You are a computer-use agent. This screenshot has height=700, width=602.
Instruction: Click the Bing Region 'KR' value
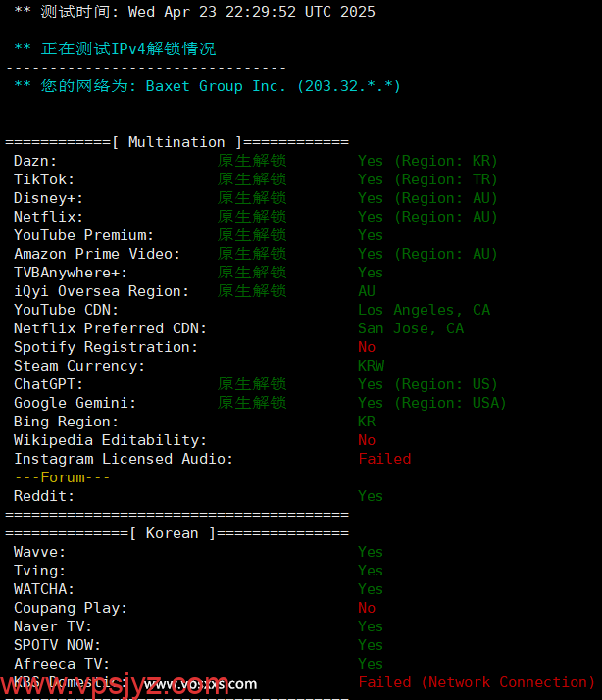pyautogui.click(x=367, y=422)
